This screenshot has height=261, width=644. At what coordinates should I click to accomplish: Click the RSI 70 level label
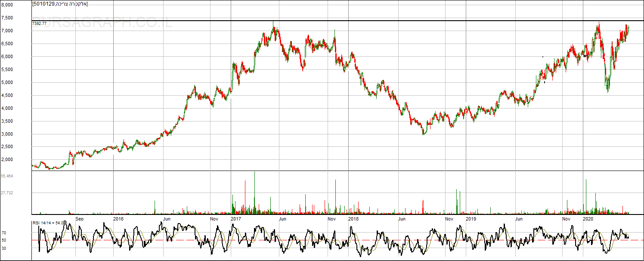click(3, 233)
